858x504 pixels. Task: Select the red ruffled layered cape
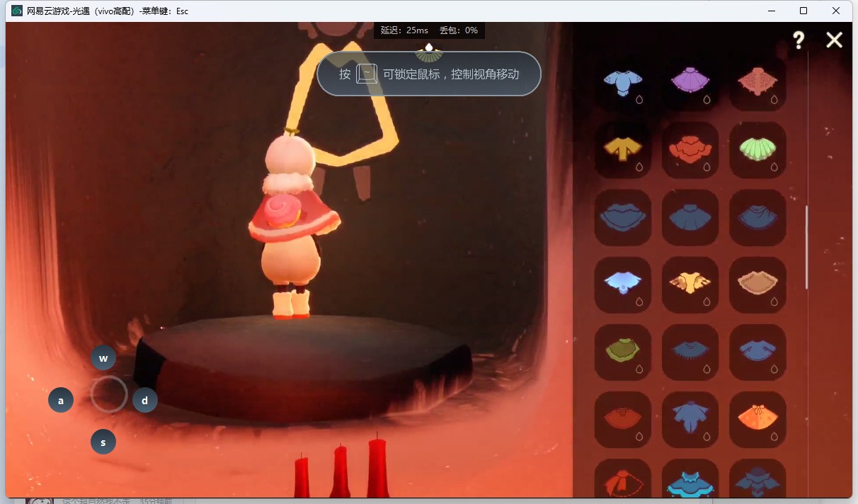pyautogui.click(x=690, y=150)
